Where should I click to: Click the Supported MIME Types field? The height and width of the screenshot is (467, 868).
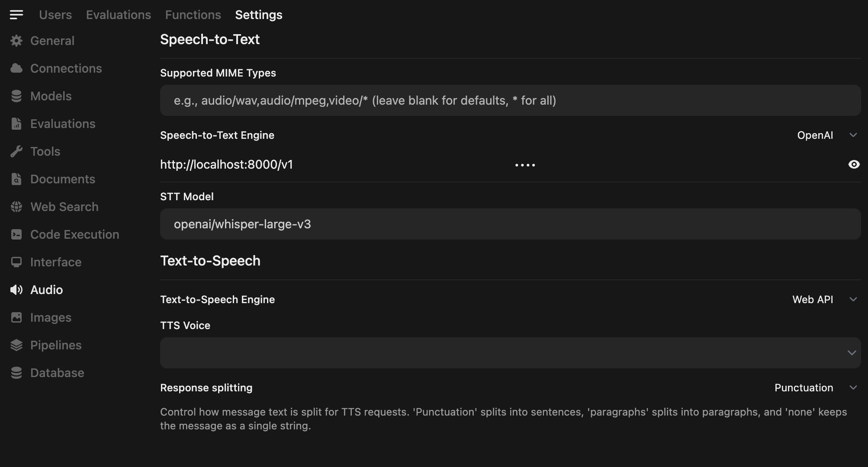click(x=510, y=100)
